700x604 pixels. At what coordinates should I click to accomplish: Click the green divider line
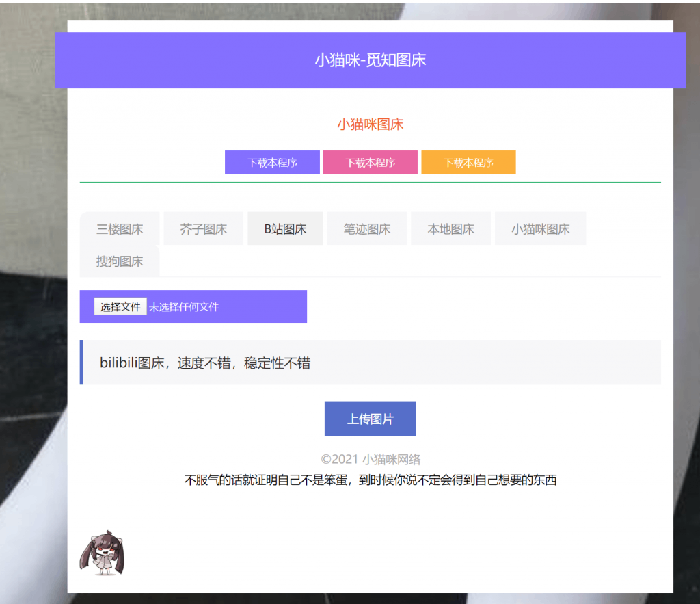(370, 182)
